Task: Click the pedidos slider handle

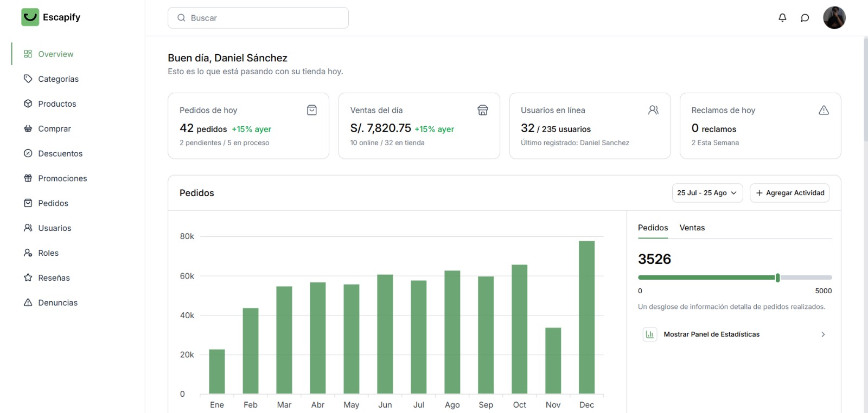Action: coord(777,278)
